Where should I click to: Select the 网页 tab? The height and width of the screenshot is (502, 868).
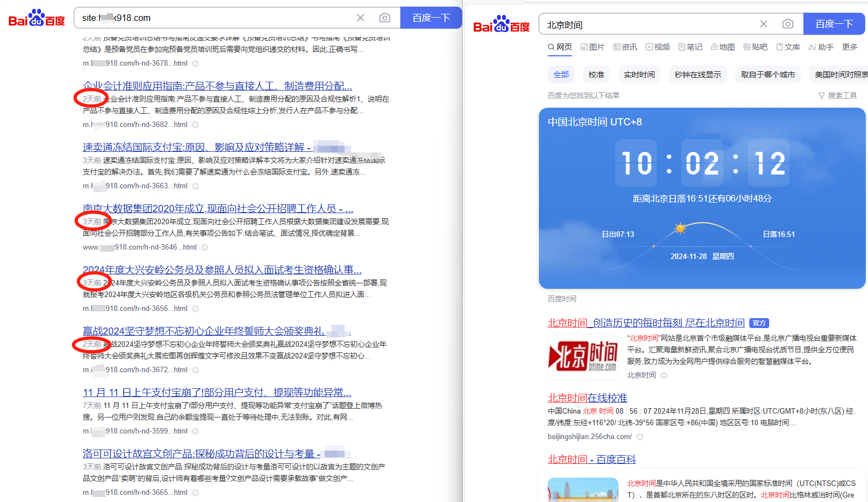click(560, 47)
